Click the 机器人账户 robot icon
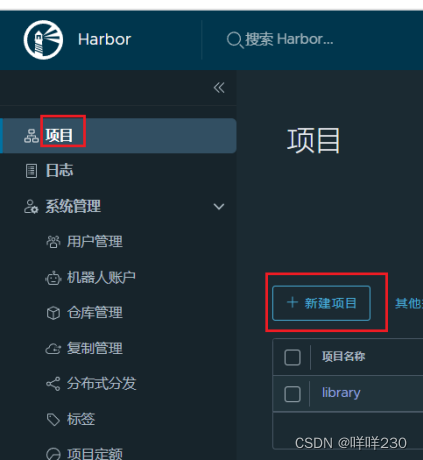423x460 pixels. pyautogui.click(x=53, y=278)
